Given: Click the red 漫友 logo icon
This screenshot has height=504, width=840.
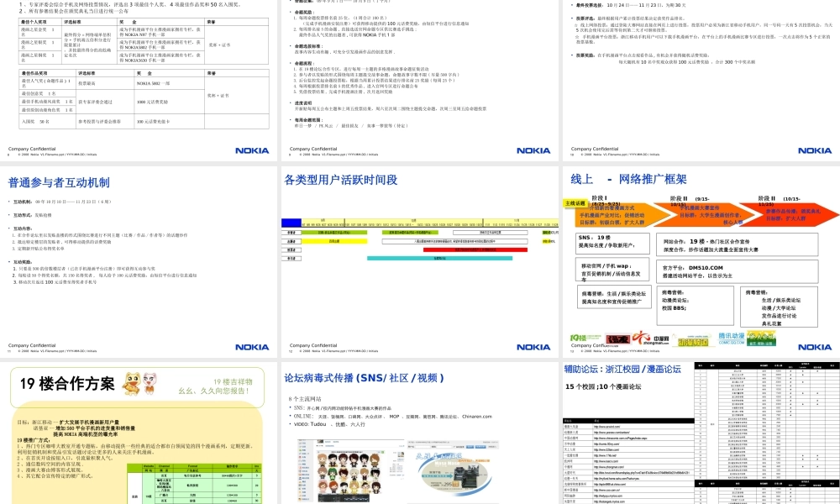Looking at the screenshot, I should [x=619, y=338].
